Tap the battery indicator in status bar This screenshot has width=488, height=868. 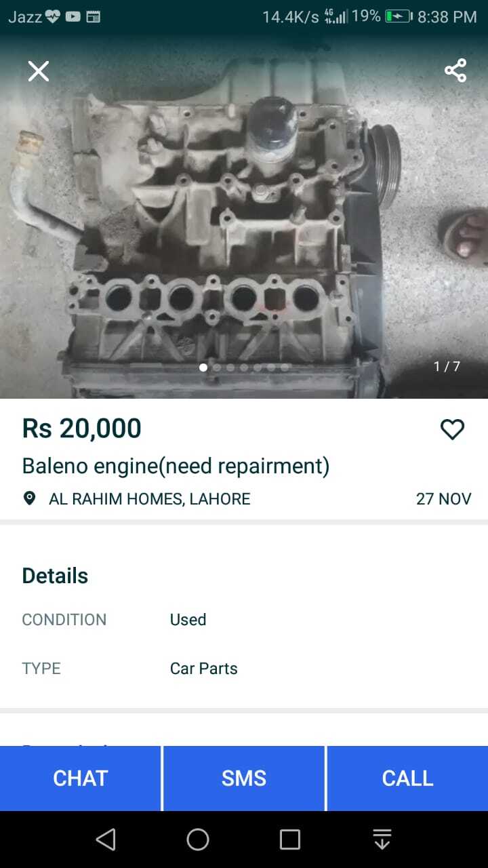[399, 17]
